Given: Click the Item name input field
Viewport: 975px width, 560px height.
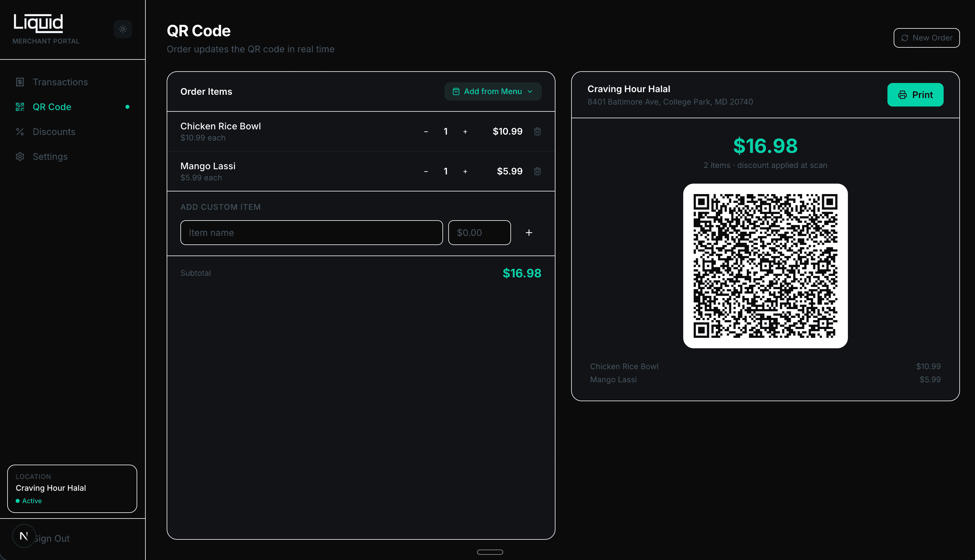Looking at the screenshot, I should 311,233.
